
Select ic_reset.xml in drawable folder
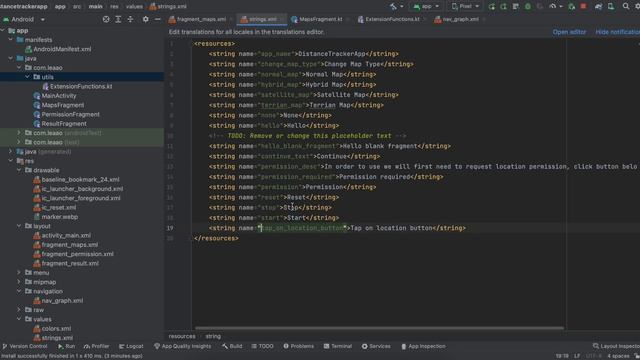click(x=59, y=207)
